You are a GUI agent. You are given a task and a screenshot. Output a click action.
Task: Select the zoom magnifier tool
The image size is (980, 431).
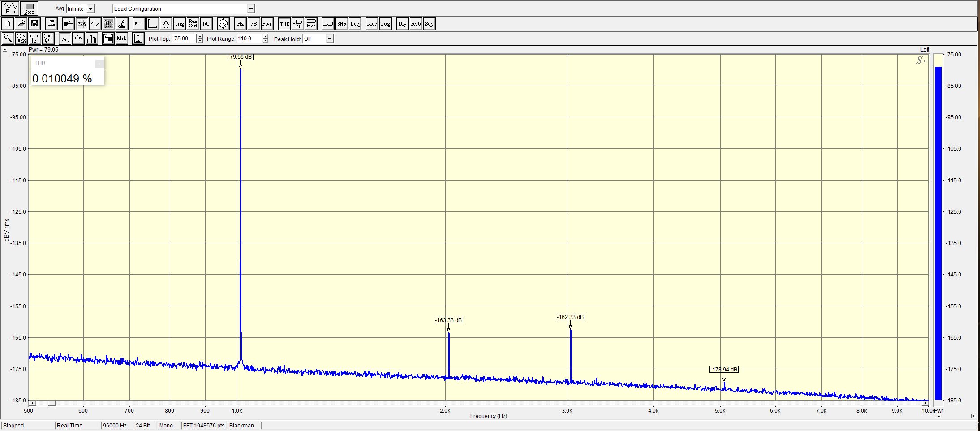pyautogui.click(x=8, y=39)
